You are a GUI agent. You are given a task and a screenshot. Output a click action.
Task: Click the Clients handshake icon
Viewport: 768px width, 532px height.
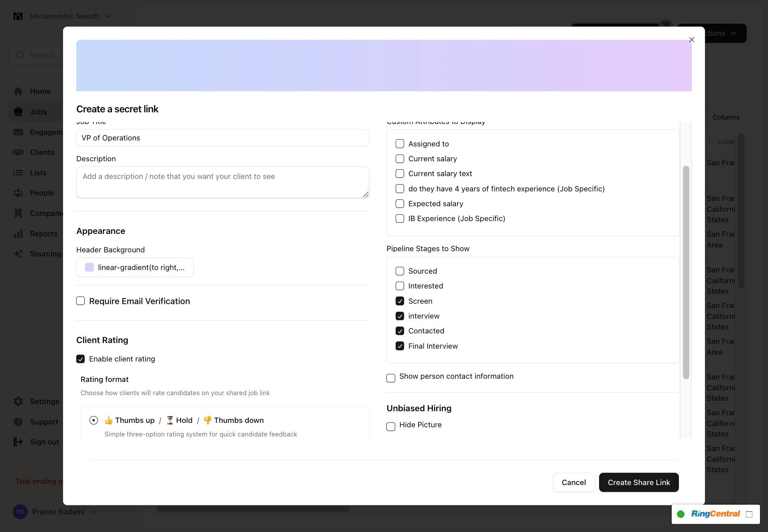[x=18, y=152]
